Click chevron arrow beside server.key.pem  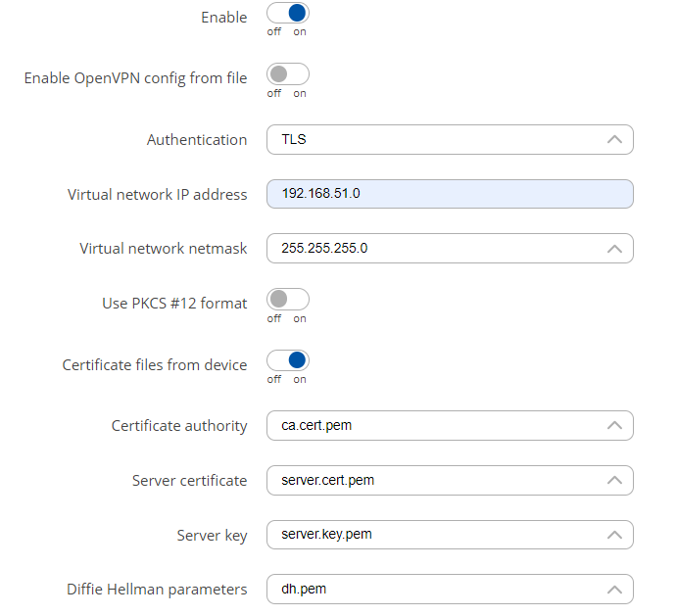(x=614, y=535)
